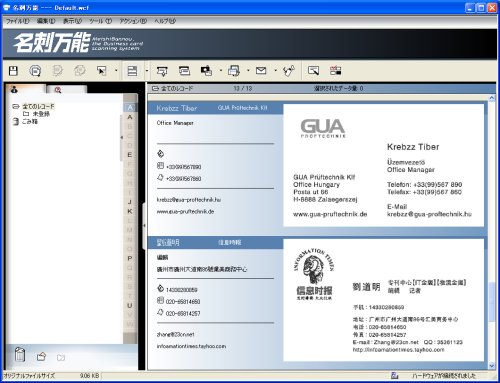Viewport: 500px width, 383px height.
Task: Jump to letter K in the alphabet index
Action: [130, 211]
